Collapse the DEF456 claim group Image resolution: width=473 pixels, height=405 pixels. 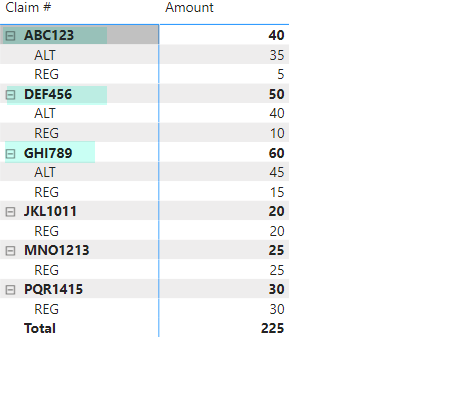click(x=10, y=95)
